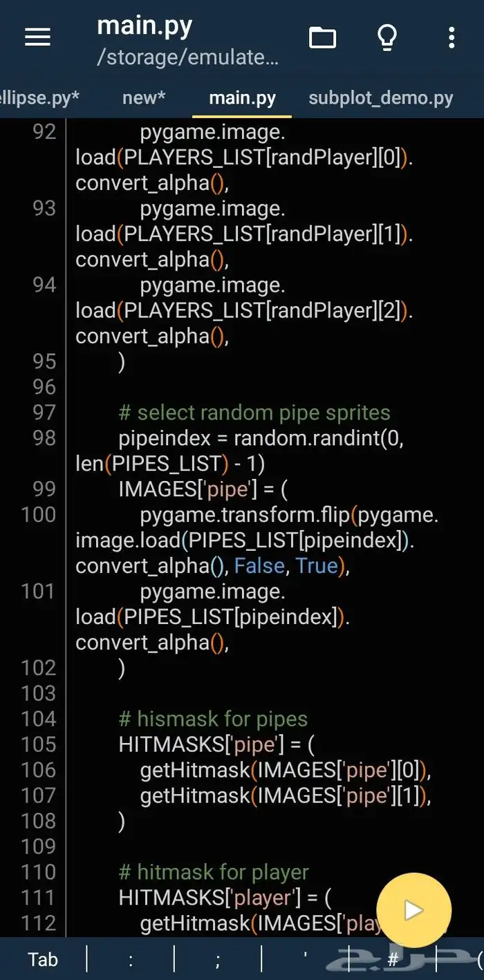Switch to the subplot_demo.py tab
The image size is (484, 980).
pos(380,98)
